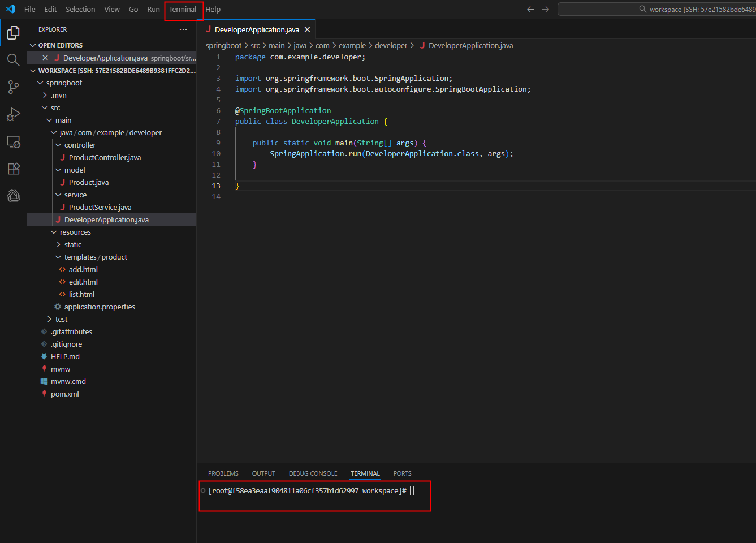Close the DeveloperApplication.java editor tab
Viewport: 756px width, 543px height.
307,29
